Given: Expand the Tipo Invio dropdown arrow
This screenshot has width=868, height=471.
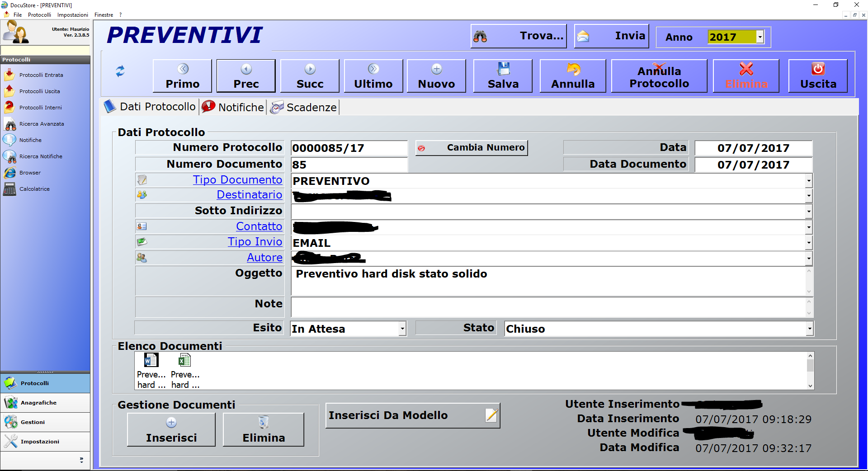Looking at the screenshot, I should [x=809, y=243].
